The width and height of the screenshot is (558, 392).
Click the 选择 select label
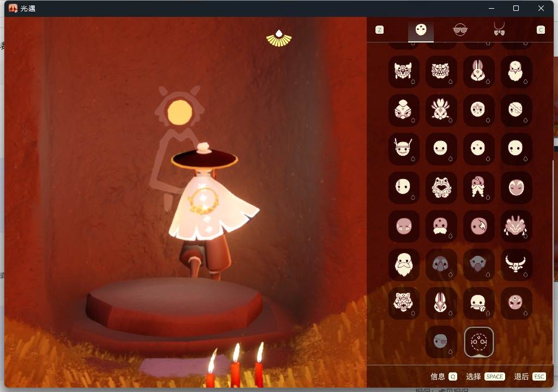[474, 377]
